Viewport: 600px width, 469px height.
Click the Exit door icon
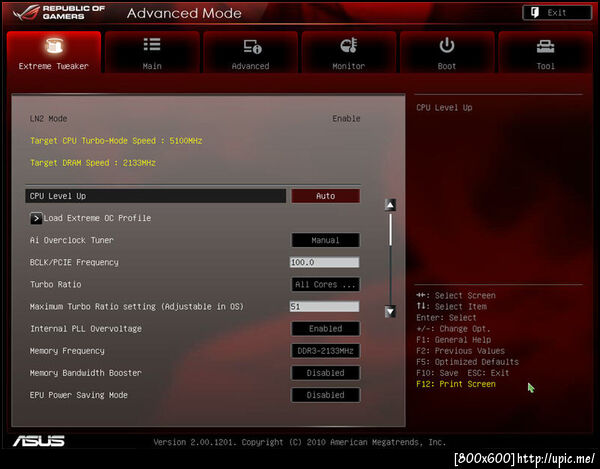pyautogui.click(x=535, y=13)
